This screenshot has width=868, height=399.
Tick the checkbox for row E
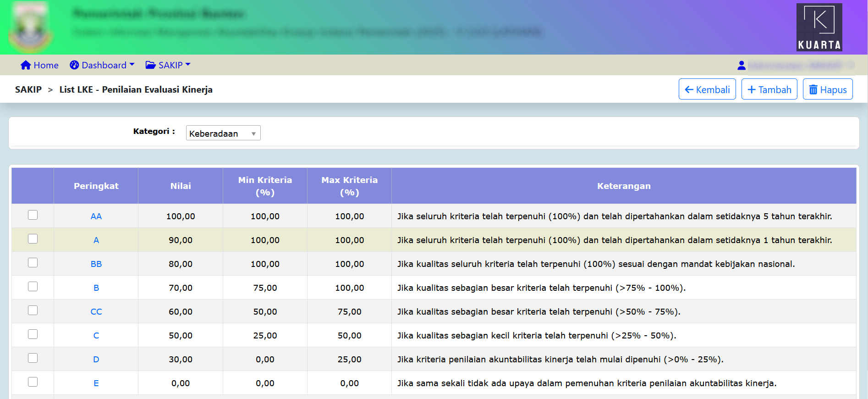[33, 382]
